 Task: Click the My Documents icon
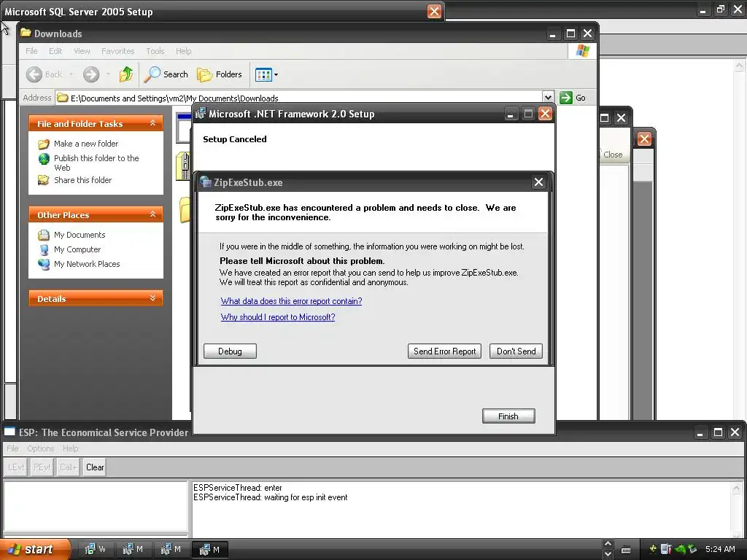[x=44, y=235]
